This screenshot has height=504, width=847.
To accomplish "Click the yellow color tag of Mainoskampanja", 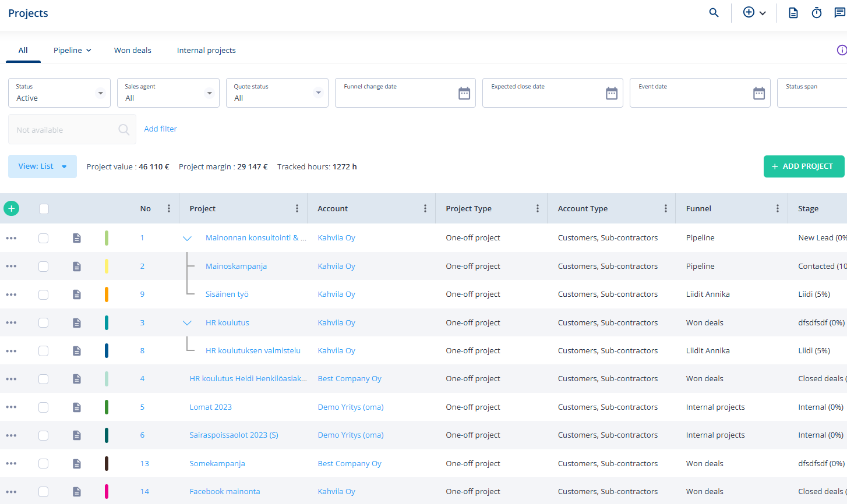I will (107, 266).
